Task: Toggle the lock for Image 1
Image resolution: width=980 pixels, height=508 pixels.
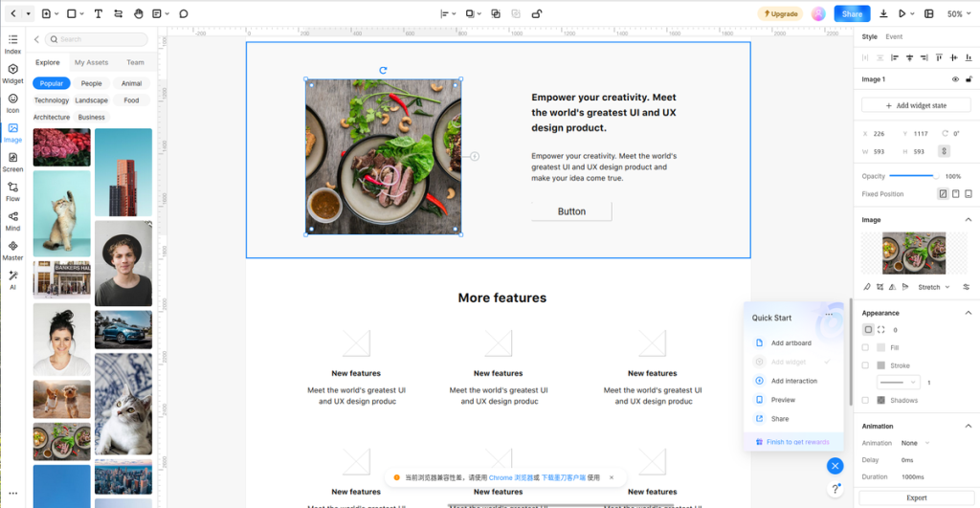Action: tap(969, 79)
